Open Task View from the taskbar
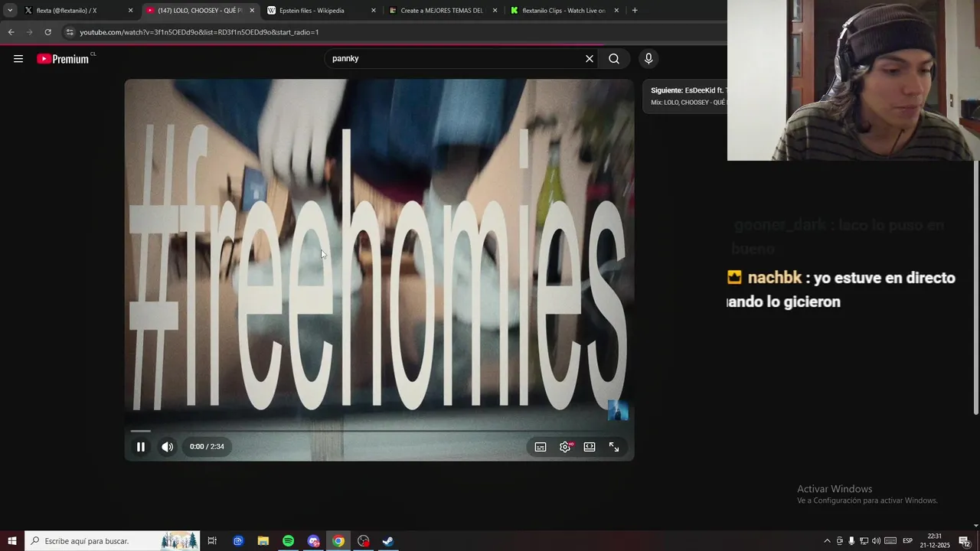980x551 pixels. click(212, 541)
